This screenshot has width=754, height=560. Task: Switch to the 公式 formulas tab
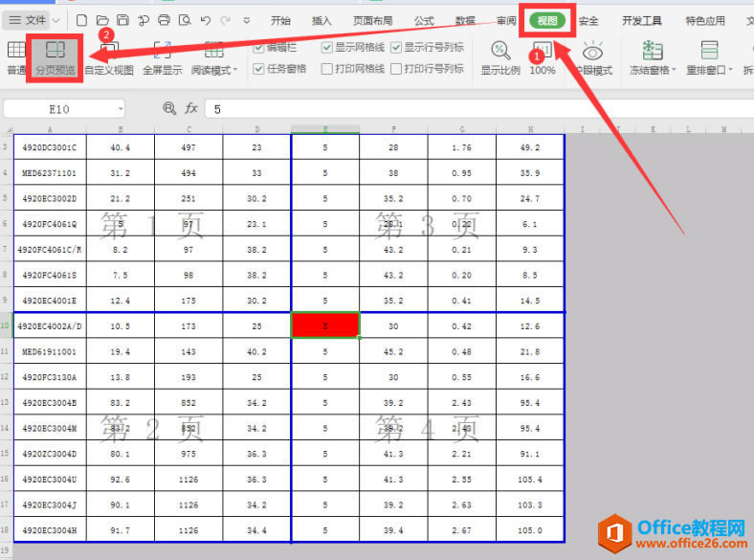[x=424, y=21]
